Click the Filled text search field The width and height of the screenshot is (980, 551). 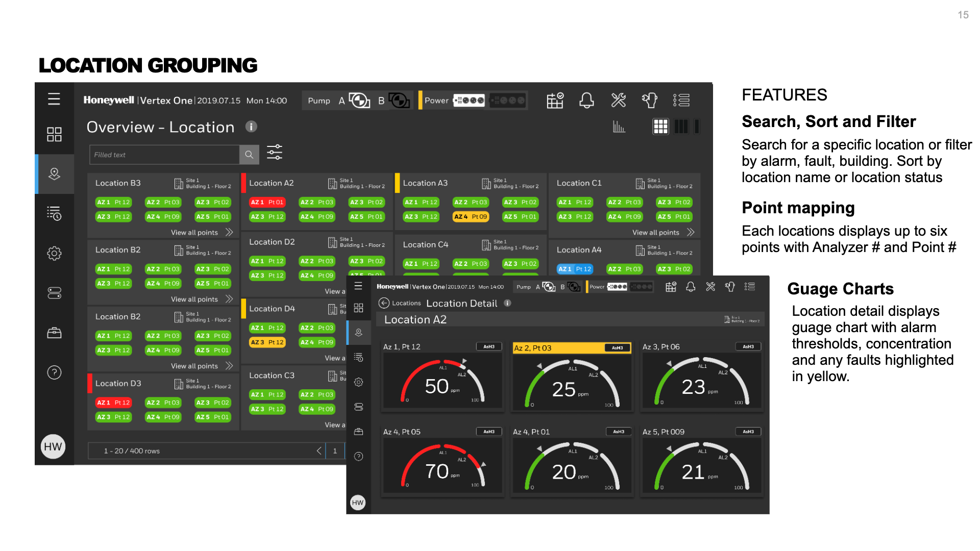point(164,155)
